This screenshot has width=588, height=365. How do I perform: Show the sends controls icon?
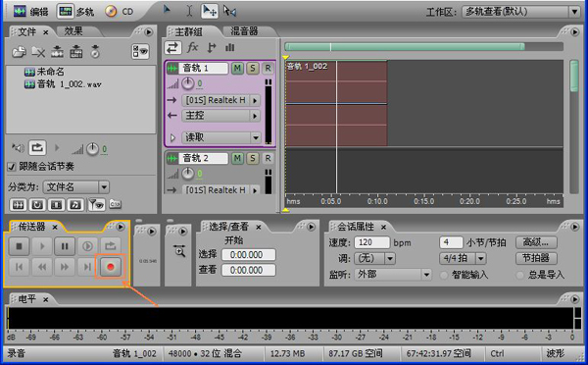point(212,48)
